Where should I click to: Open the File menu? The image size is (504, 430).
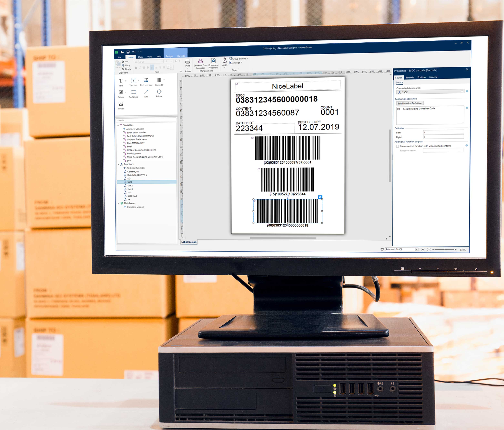(x=119, y=57)
